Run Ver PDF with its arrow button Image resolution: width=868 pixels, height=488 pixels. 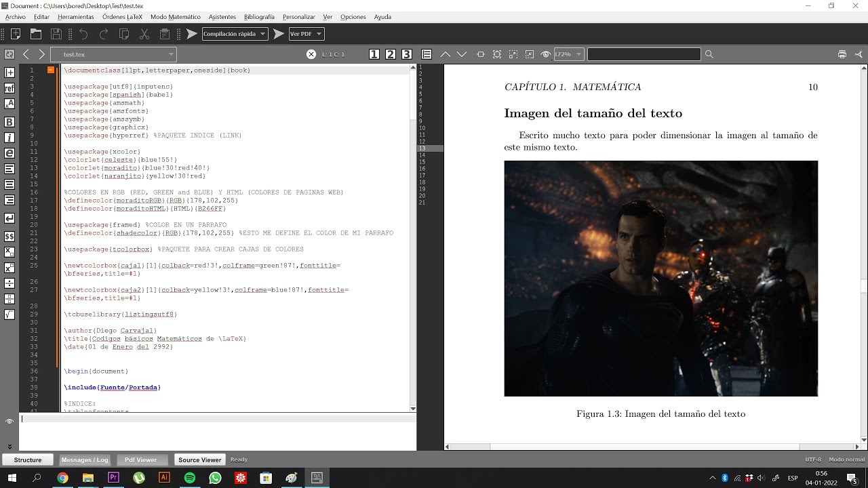click(x=279, y=34)
